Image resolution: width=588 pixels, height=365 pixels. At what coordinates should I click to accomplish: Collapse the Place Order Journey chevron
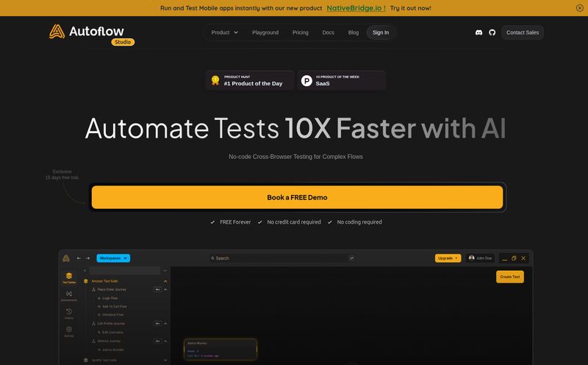165,289
